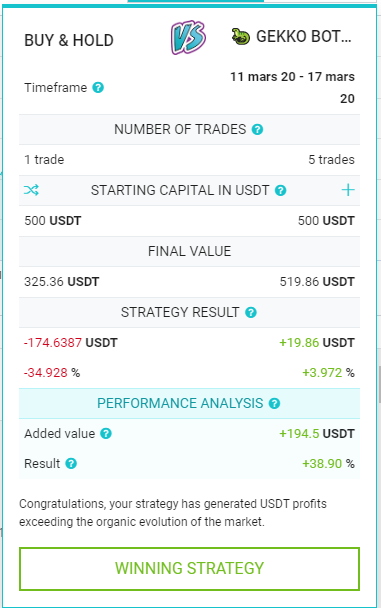Click the Performance Analysis section header

190,404
